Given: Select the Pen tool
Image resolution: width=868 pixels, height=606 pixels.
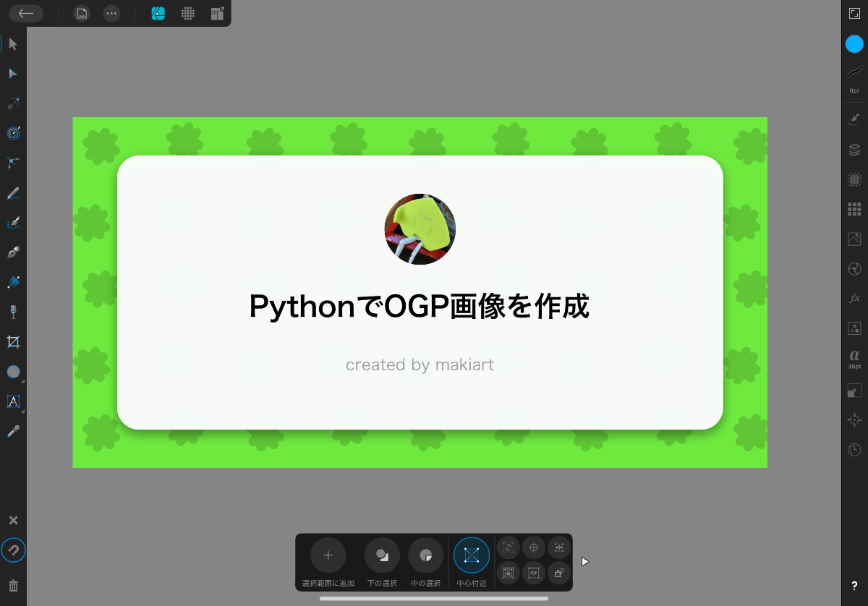Looking at the screenshot, I should (x=13, y=252).
